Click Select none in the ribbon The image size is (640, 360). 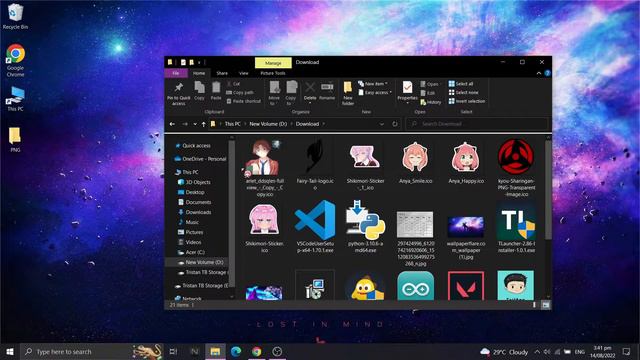click(463, 93)
